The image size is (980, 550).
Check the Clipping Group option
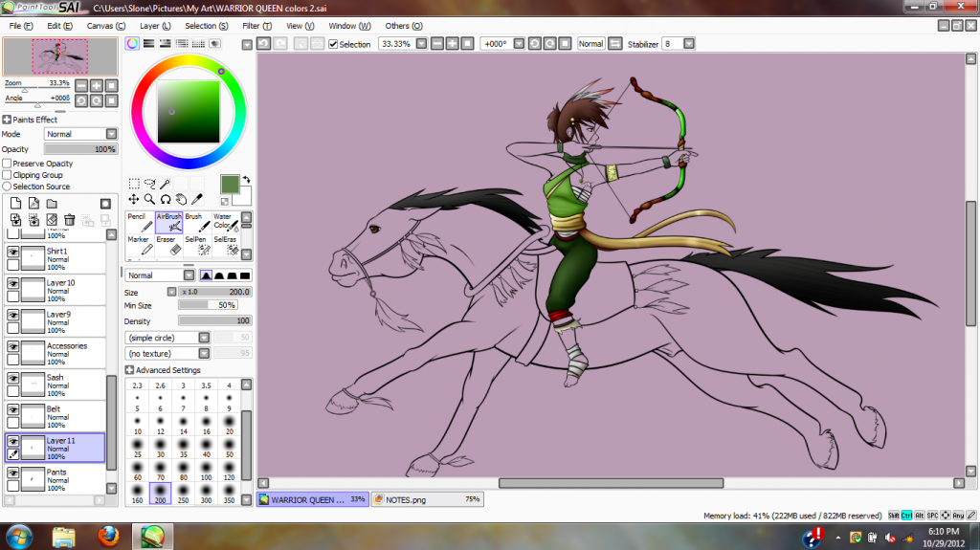coord(8,175)
